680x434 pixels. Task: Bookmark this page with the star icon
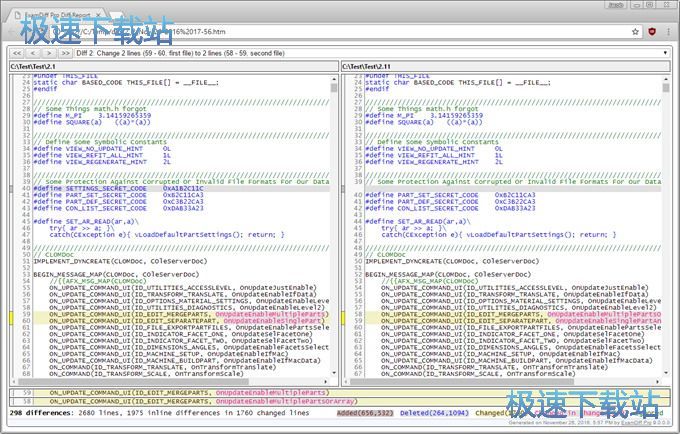pos(635,31)
